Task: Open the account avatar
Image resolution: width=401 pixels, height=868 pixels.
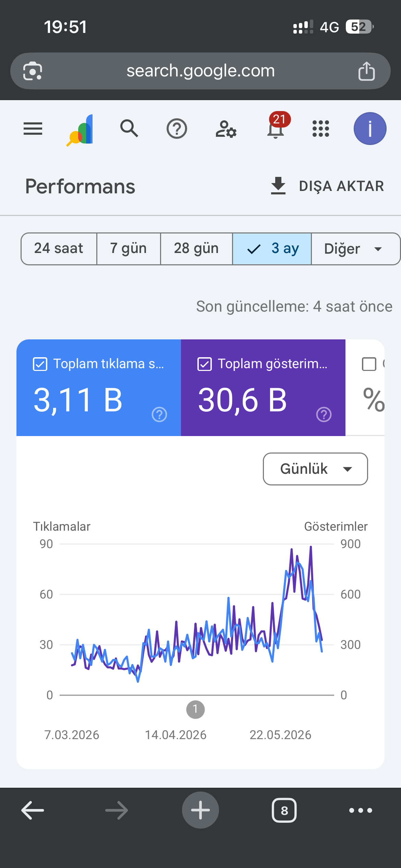Action: (370, 129)
